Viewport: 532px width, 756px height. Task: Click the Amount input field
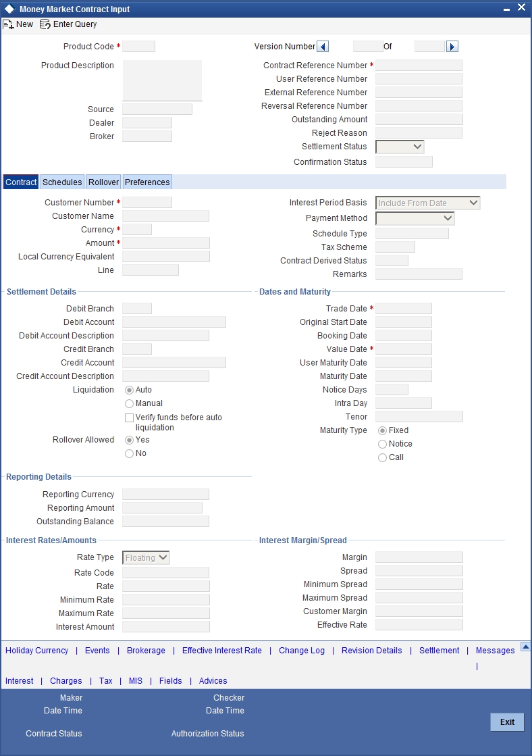166,243
